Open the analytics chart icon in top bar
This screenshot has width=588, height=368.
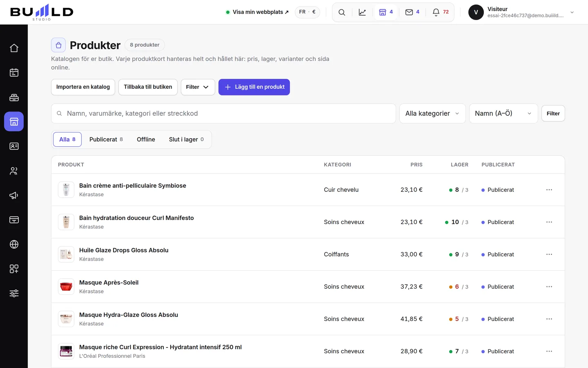[x=362, y=12]
